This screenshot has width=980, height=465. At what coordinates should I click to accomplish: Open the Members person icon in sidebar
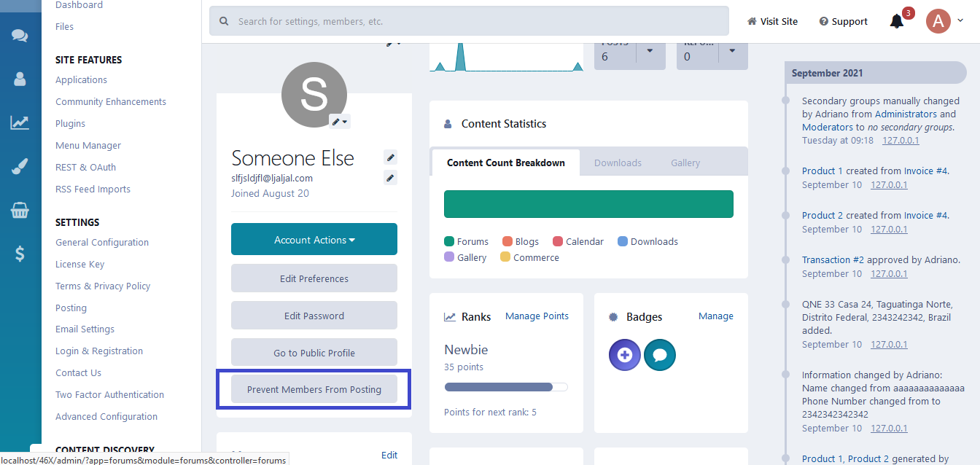click(x=20, y=79)
